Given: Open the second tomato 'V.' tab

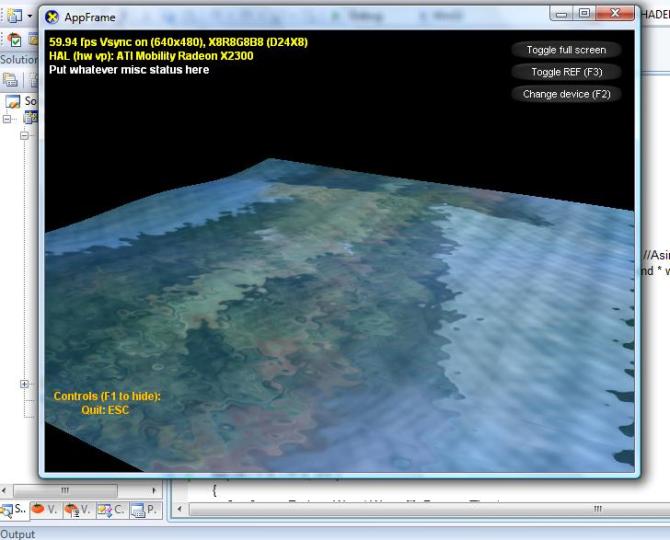Looking at the screenshot, I should (78, 509).
